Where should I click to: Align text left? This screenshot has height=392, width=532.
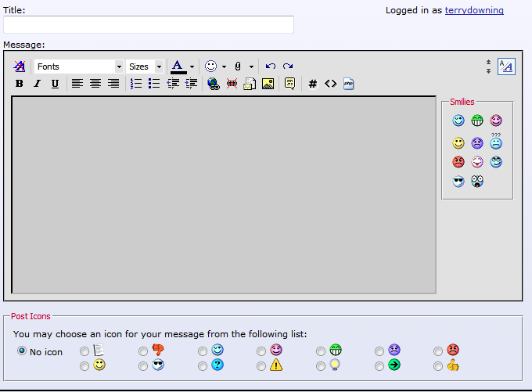click(x=77, y=84)
